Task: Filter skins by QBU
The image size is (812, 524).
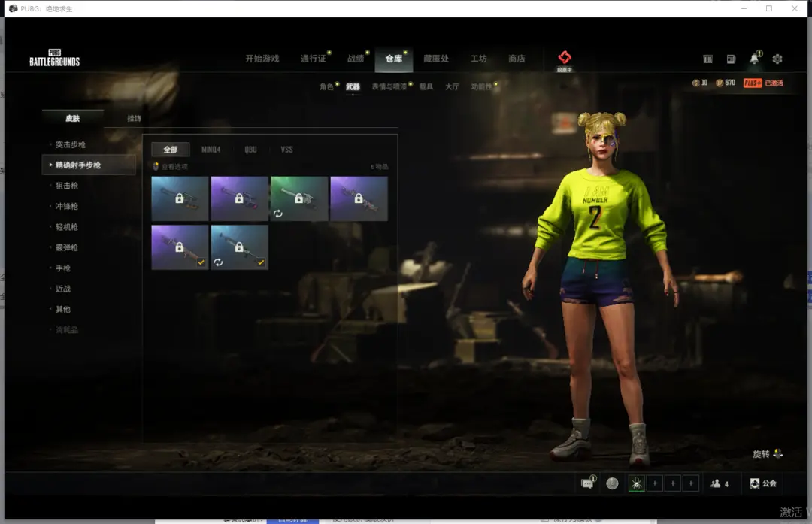Action: point(250,150)
